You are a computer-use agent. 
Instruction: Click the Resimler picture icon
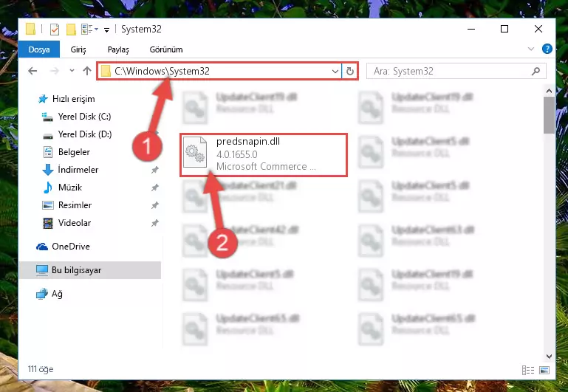[x=48, y=205]
